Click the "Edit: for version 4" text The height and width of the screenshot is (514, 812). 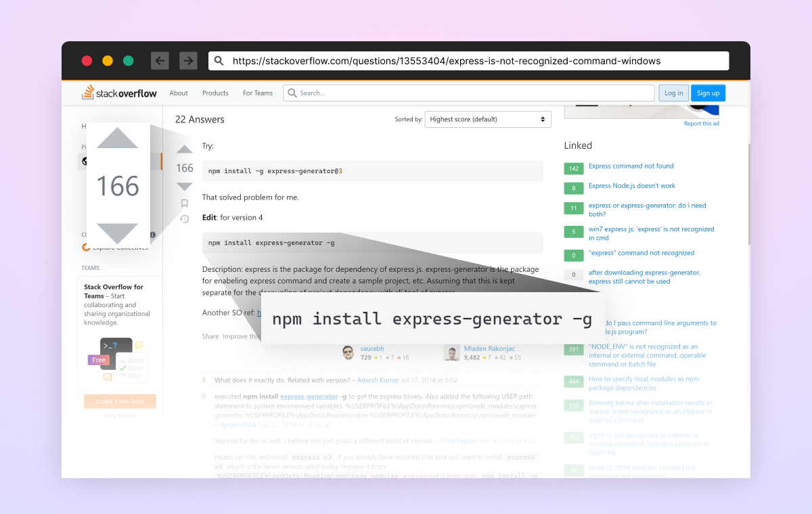pyautogui.click(x=232, y=218)
